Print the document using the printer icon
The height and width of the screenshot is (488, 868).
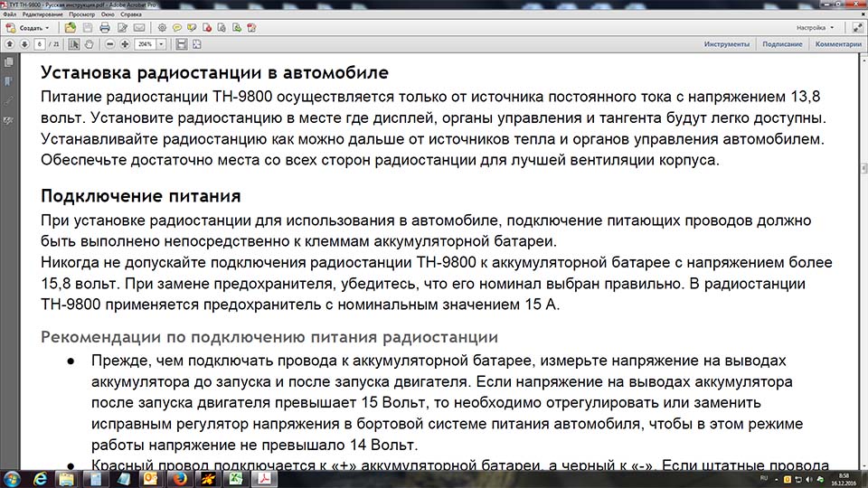(x=105, y=28)
